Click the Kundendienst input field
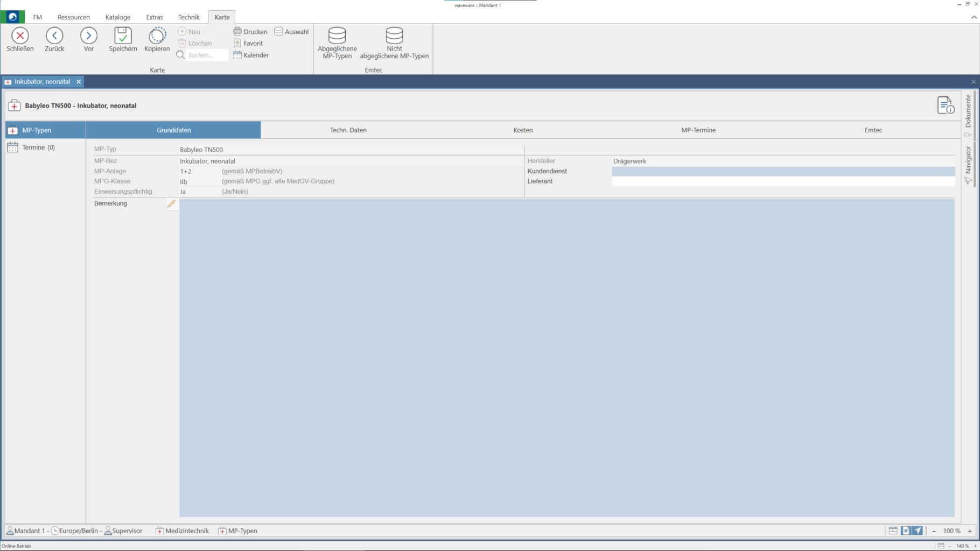 pyautogui.click(x=783, y=171)
